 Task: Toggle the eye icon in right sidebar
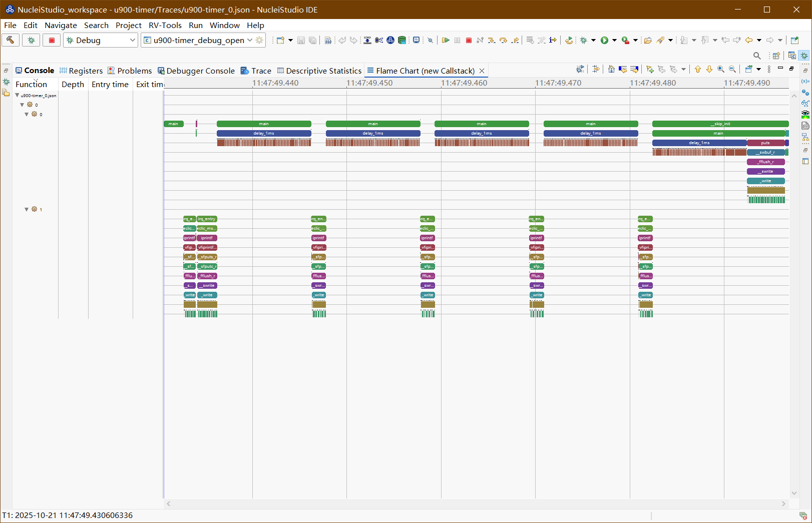[x=805, y=114]
